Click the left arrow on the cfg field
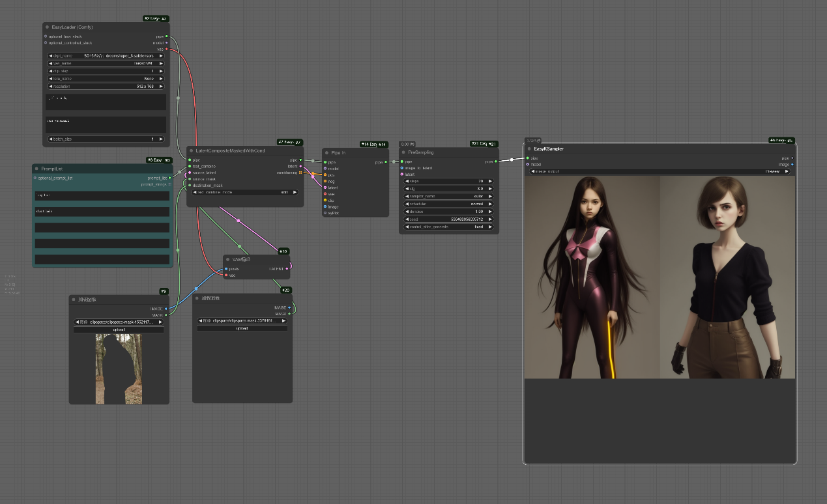Image resolution: width=827 pixels, height=504 pixels. click(407, 189)
